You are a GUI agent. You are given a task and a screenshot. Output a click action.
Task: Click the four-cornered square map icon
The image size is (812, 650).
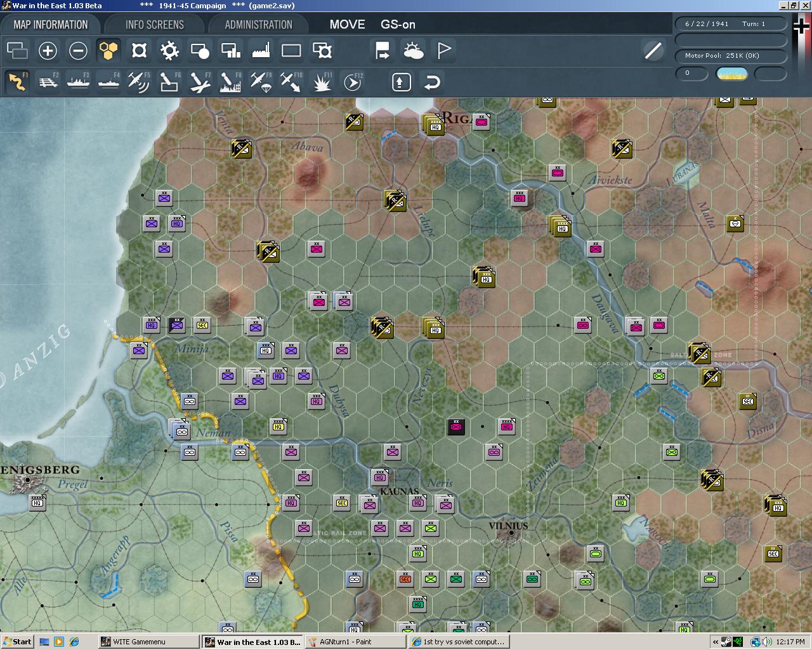pos(139,50)
